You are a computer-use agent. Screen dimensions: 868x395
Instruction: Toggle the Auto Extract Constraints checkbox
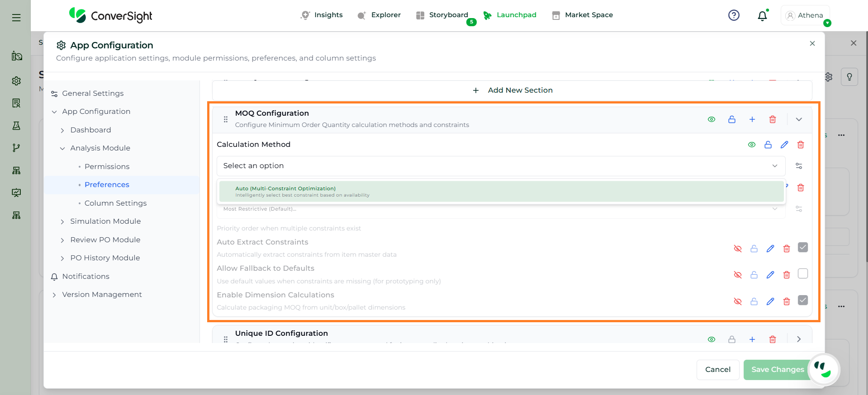click(803, 247)
